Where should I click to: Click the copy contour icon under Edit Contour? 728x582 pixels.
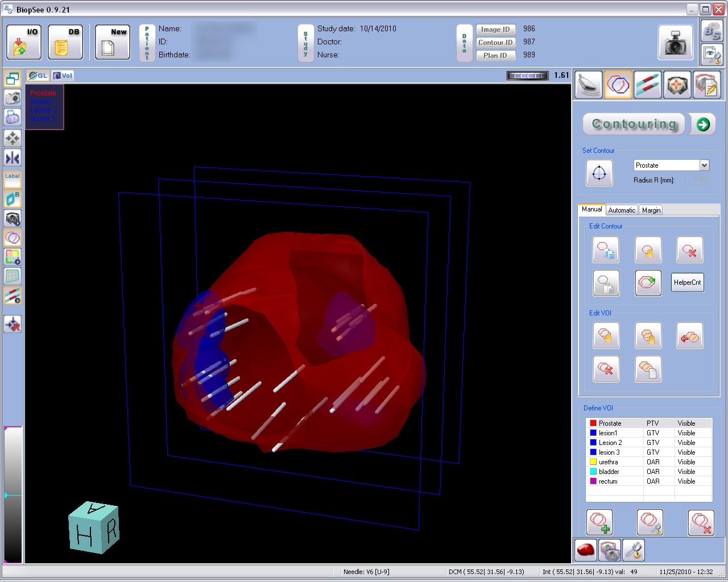[606, 250]
